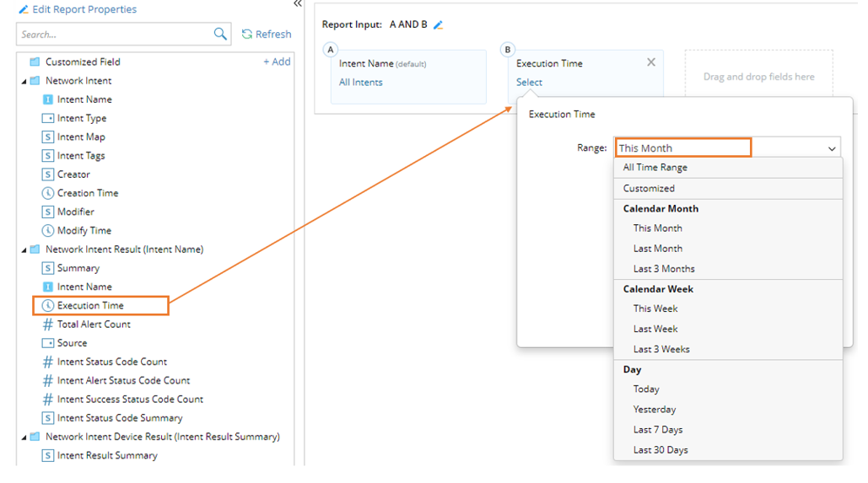Viewport: 868px width, 483px height.
Task: Edit the Report Input logic pencil icon
Action: tap(438, 25)
